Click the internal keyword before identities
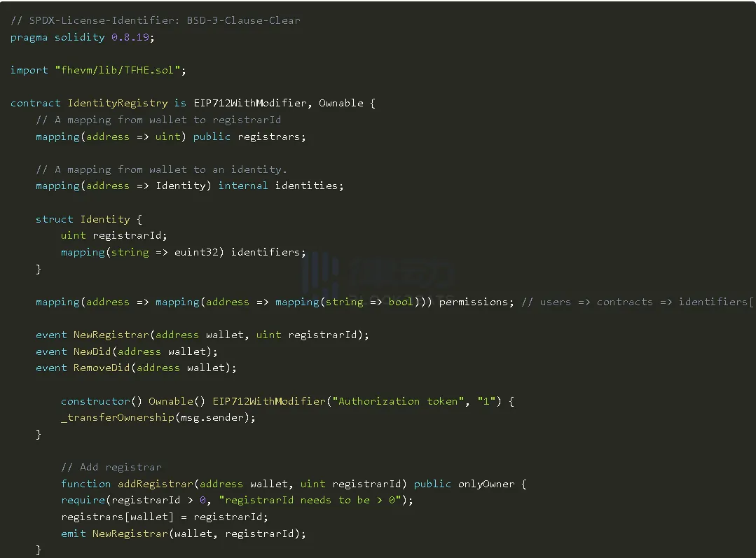 pos(243,186)
